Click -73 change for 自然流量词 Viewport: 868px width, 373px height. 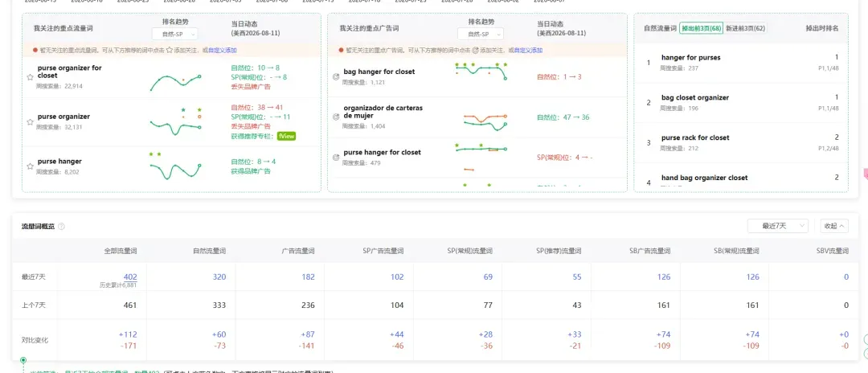point(219,346)
